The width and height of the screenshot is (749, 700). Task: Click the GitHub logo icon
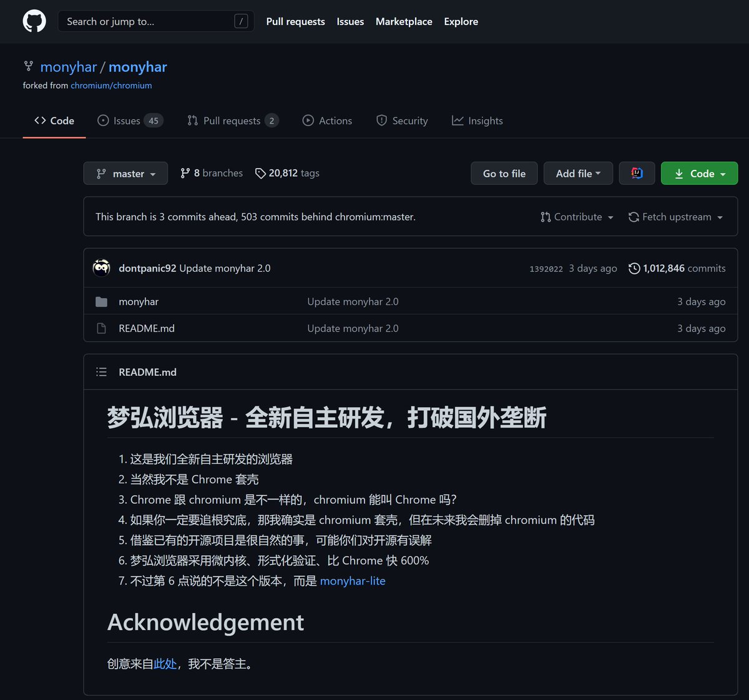pos(34,21)
